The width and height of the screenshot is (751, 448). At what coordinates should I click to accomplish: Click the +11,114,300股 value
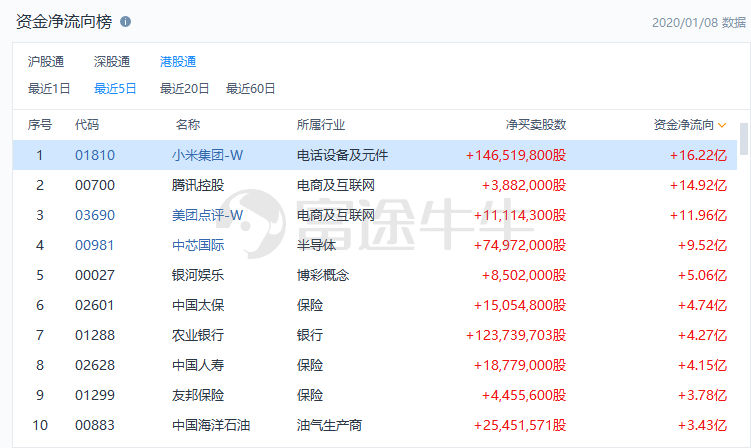[x=520, y=215]
